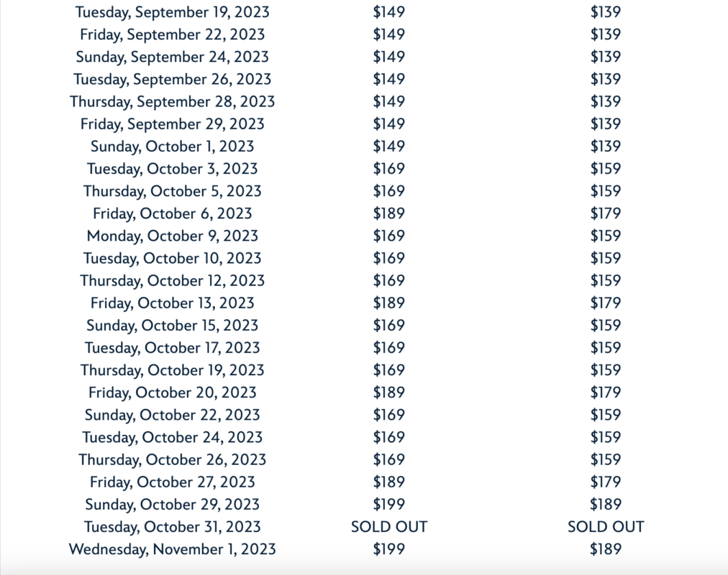Choose the $139 price for September 26
The width and height of the screenshot is (728, 575).
point(605,79)
